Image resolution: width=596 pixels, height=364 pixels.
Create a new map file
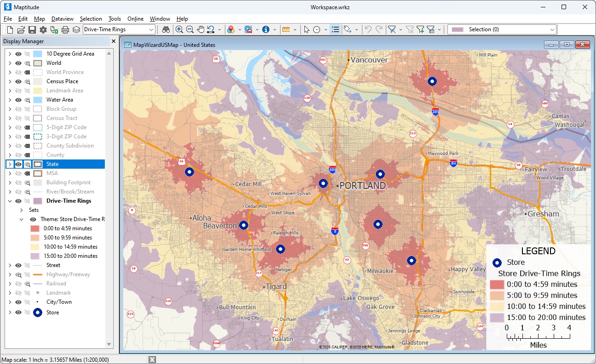tap(10, 29)
